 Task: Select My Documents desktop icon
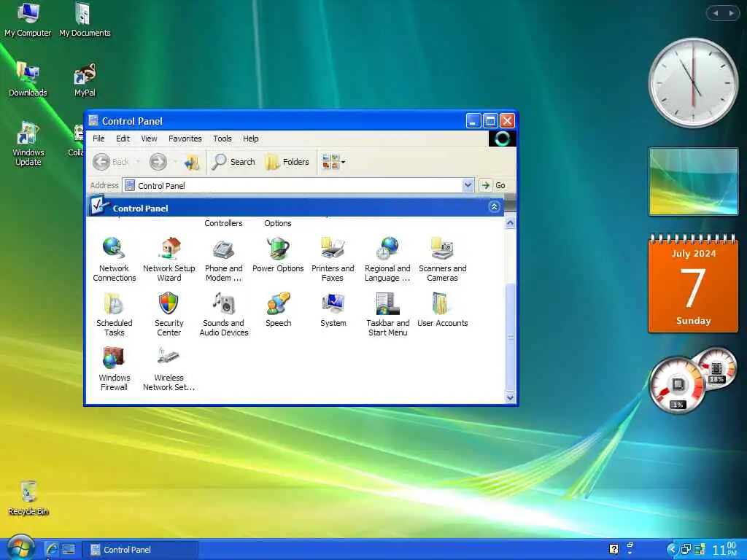85,20
